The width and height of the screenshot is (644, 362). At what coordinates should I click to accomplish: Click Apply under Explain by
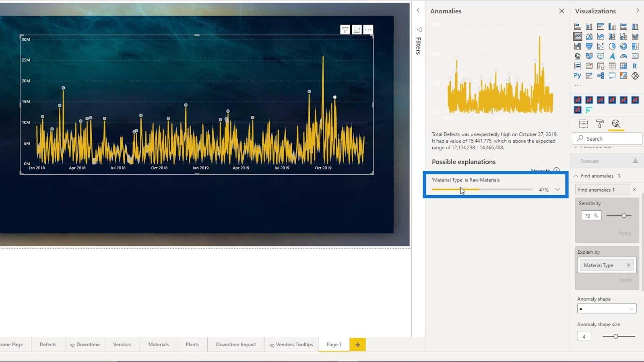[625, 280]
